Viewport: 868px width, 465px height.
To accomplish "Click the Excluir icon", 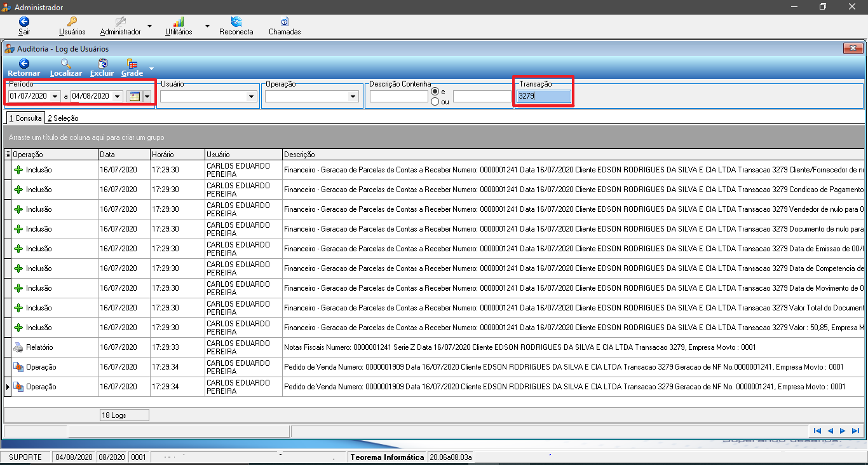I will tap(102, 64).
